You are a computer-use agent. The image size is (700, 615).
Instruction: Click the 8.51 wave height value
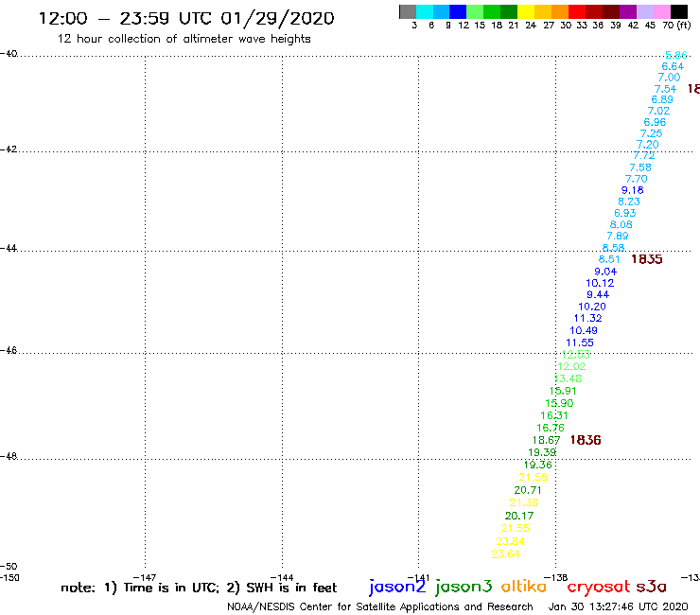click(609, 259)
